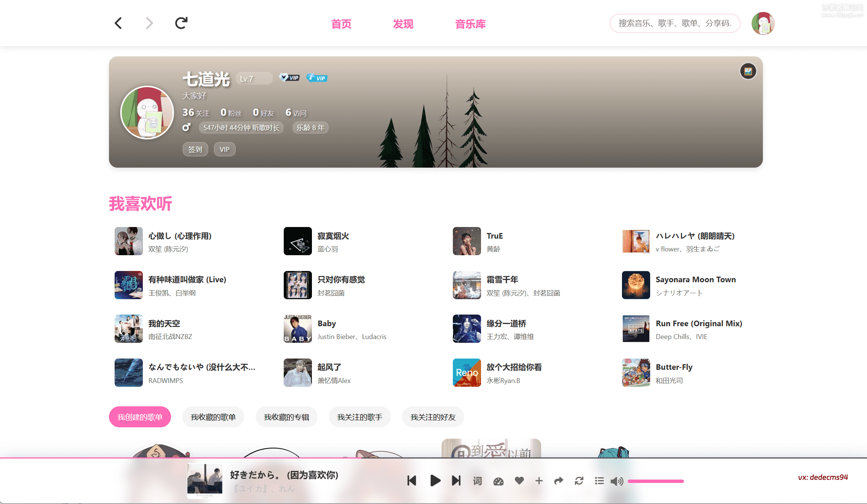
Task: Click the 签到 check-in button
Action: 195,149
